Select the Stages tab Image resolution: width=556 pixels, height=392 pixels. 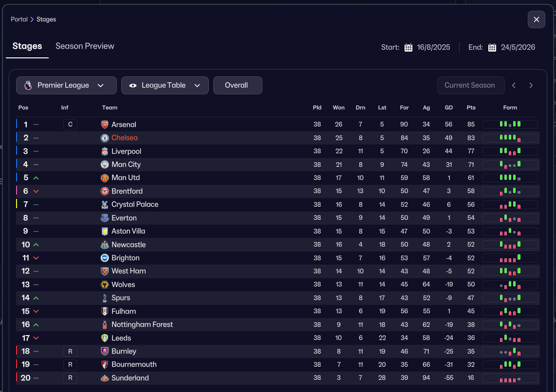pyautogui.click(x=27, y=46)
